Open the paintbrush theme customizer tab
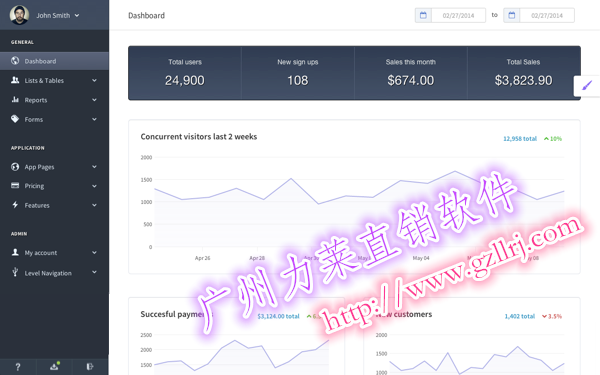Image resolution: width=600 pixels, height=375 pixels. click(587, 85)
